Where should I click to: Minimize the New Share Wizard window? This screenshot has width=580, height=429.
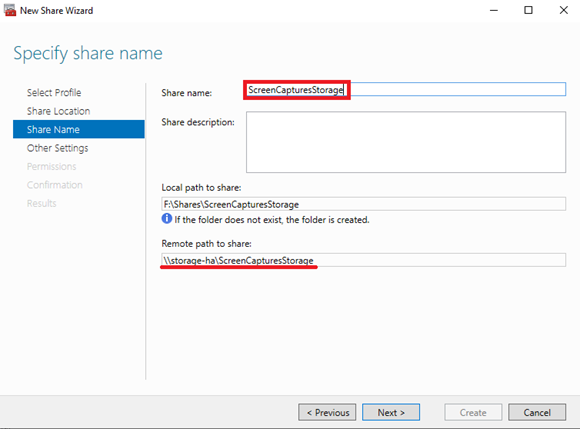tap(494, 10)
